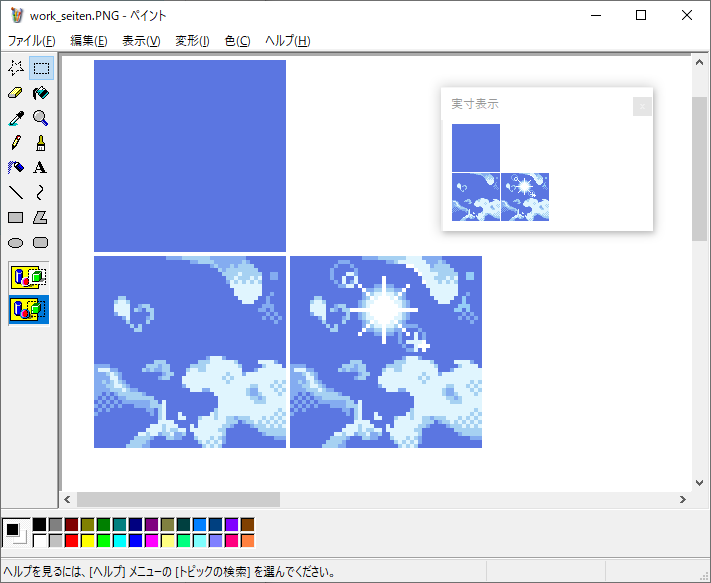The height and width of the screenshot is (583, 711).
Task: Open the 色(C) menu
Action: 237,41
